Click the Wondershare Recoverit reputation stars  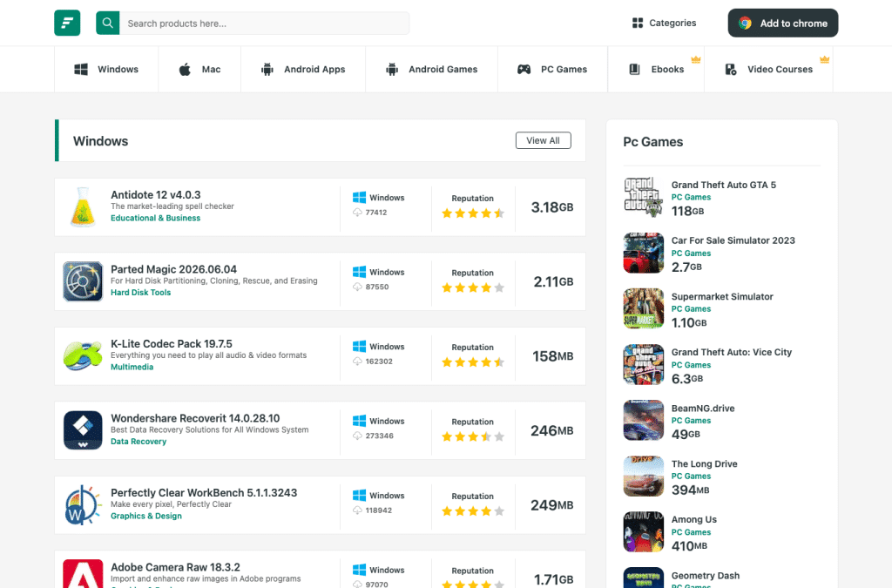pos(473,437)
